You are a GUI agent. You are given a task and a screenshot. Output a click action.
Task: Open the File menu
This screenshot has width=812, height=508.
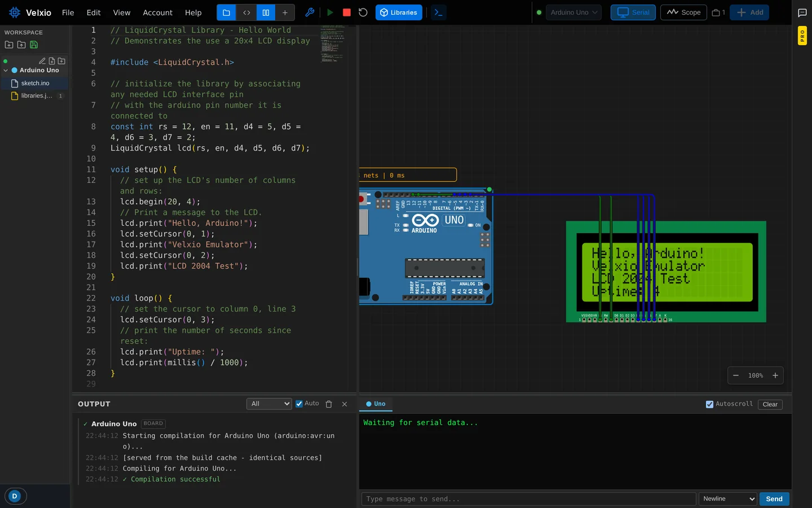pos(68,12)
